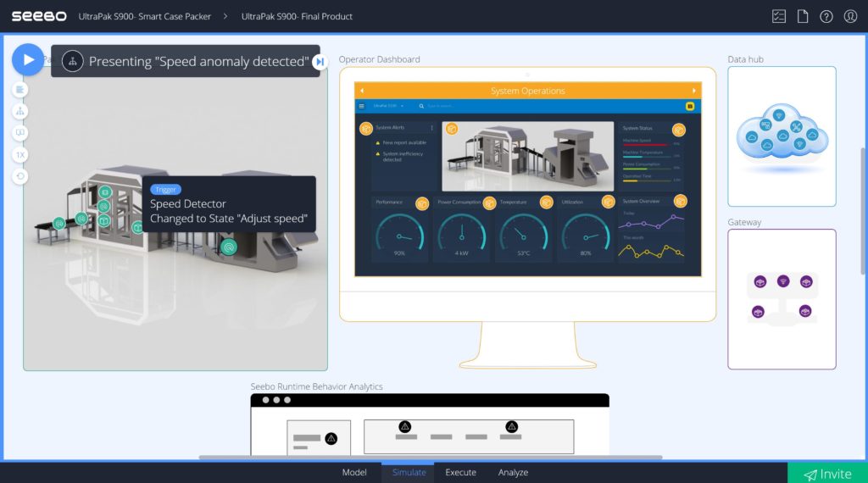Open the behavior rule icon in presenting banner
The image size is (868, 483).
coord(73,61)
